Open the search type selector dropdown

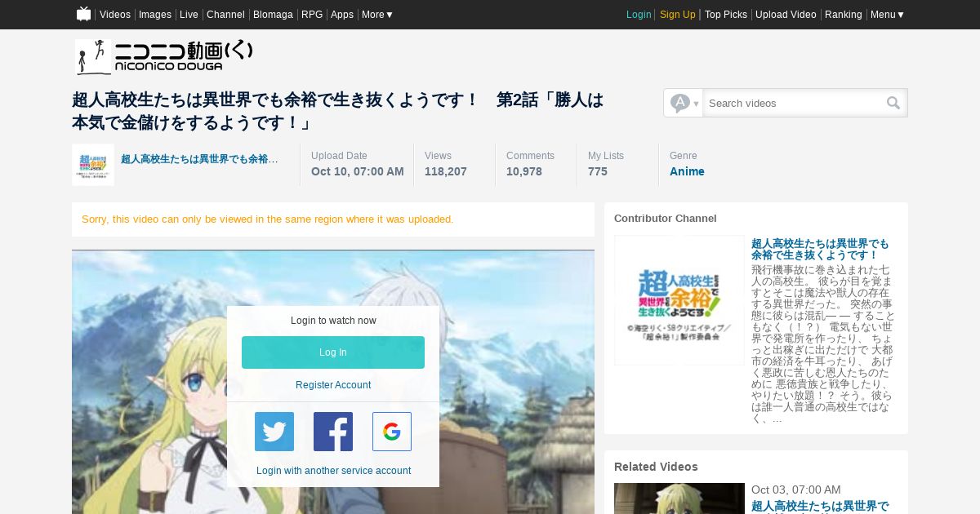pyautogui.click(x=684, y=103)
